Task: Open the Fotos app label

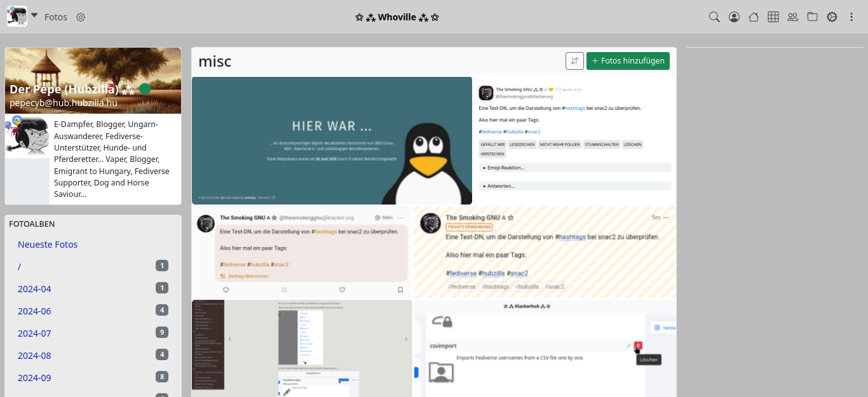Action: point(56,17)
